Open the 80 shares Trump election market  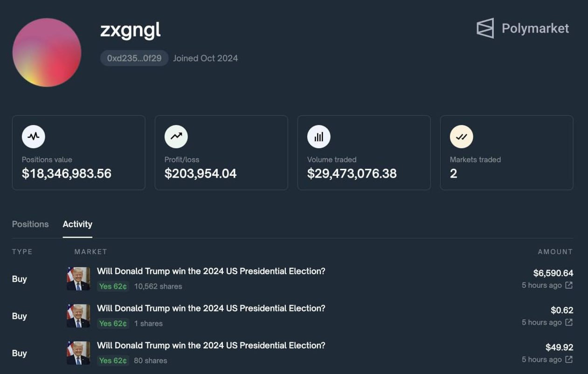[211, 346]
